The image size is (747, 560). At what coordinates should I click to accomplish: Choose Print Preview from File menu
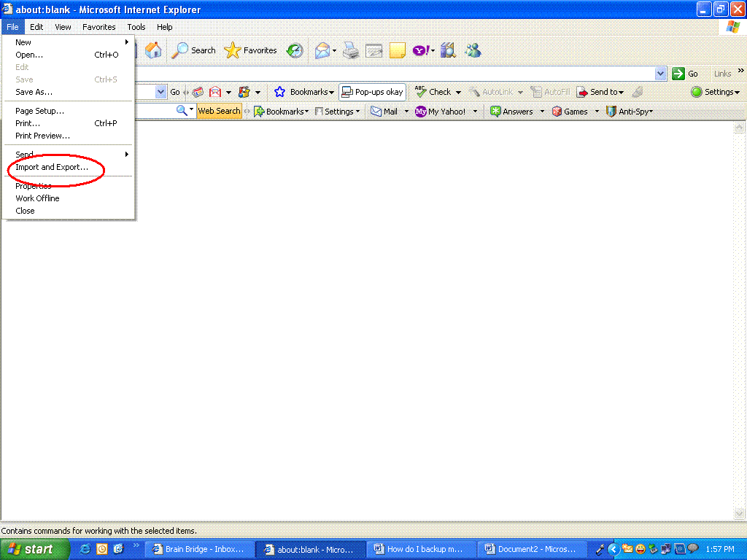(x=42, y=136)
